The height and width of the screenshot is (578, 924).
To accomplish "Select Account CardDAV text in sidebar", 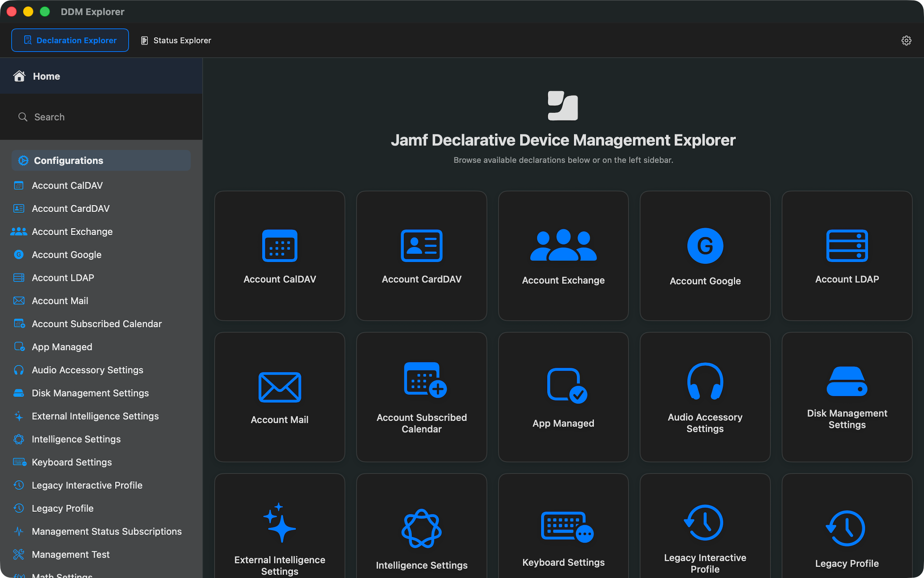I will [x=71, y=208].
